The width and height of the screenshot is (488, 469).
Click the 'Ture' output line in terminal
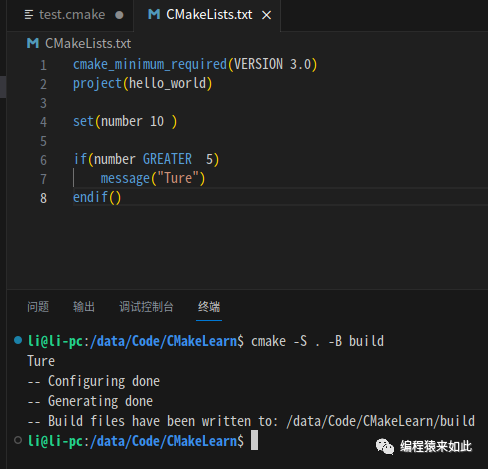[x=41, y=361]
